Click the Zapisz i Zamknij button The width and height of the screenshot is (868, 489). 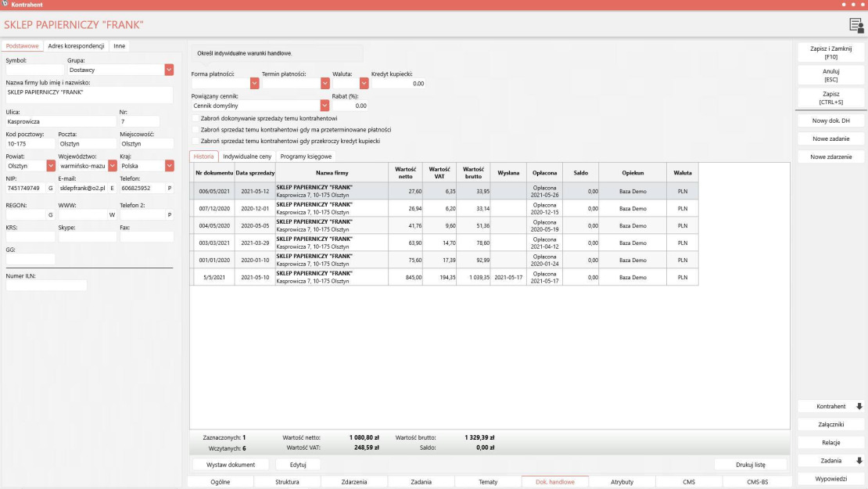pyautogui.click(x=831, y=52)
